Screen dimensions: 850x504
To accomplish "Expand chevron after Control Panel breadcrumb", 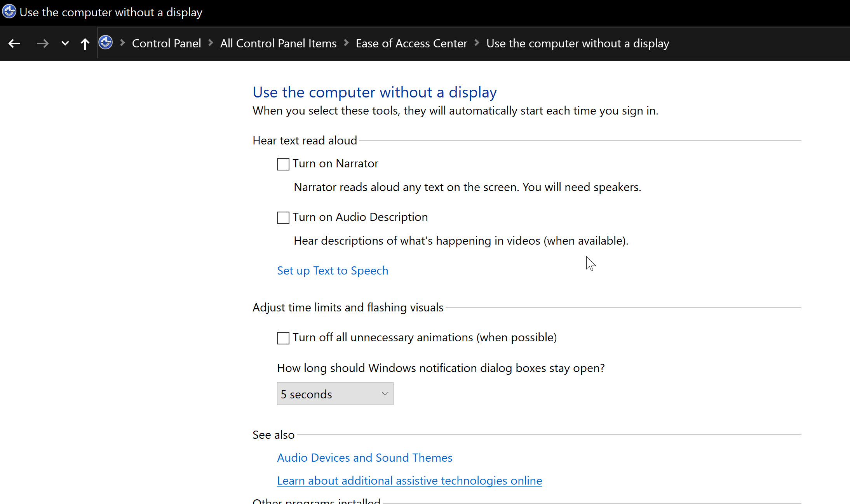I will pyautogui.click(x=211, y=43).
